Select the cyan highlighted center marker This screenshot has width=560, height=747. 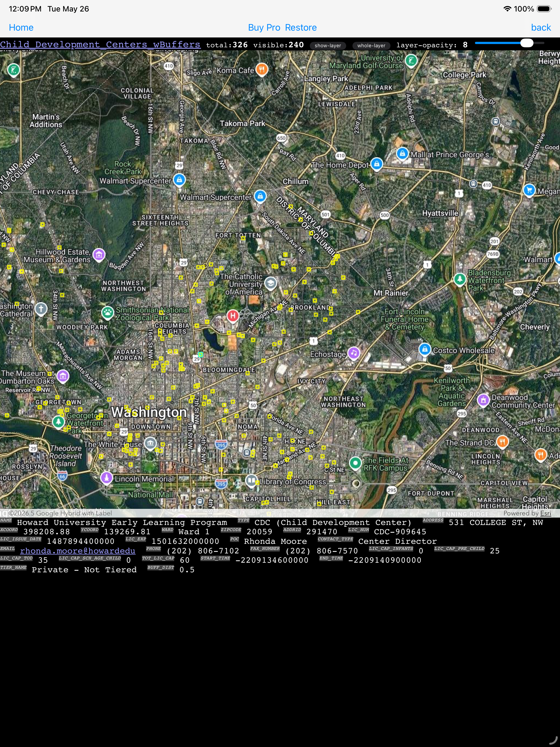point(200,354)
